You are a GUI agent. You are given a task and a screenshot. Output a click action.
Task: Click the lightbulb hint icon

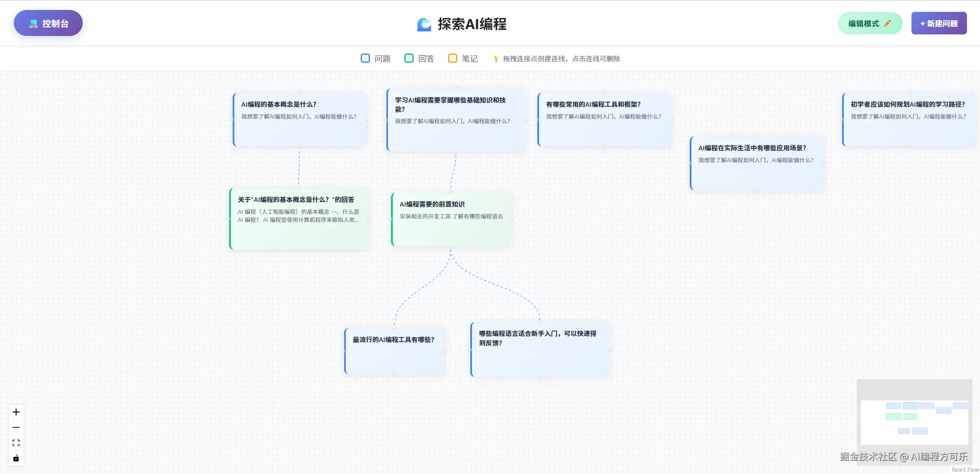[x=496, y=59]
